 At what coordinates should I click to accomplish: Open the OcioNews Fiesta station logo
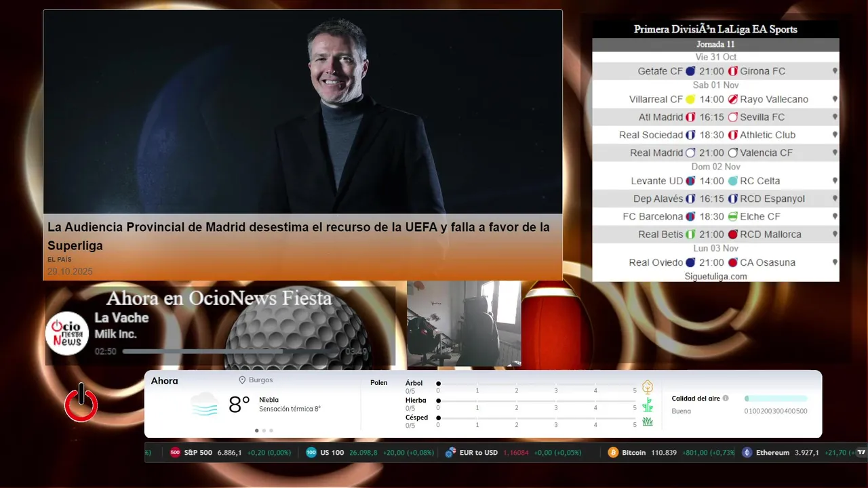[x=67, y=333]
